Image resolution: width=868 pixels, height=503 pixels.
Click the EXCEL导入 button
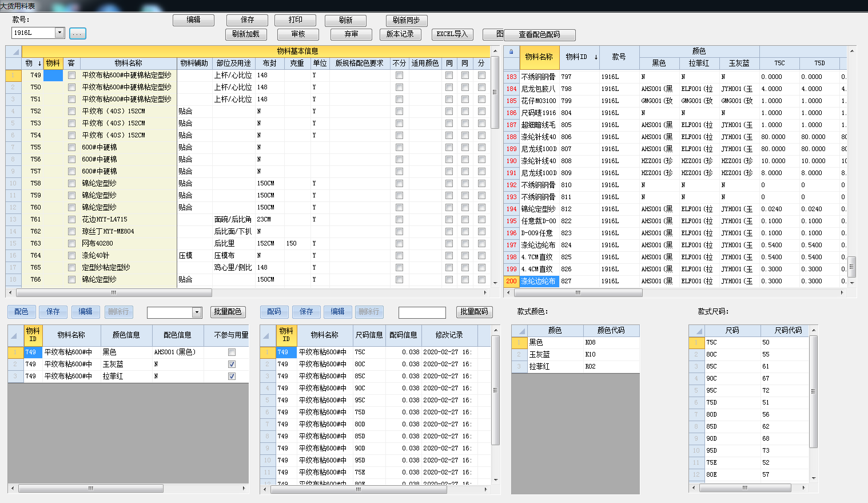point(452,34)
